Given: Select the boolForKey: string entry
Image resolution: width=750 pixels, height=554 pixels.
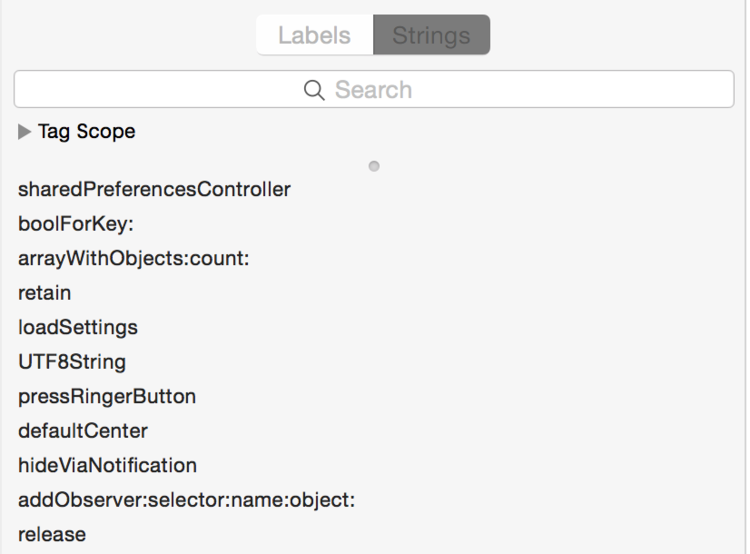Looking at the screenshot, I should 76,224.
